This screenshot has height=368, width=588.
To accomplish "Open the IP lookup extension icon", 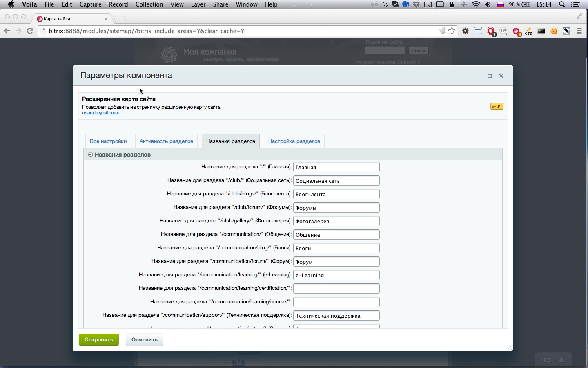I will (503, 31).
